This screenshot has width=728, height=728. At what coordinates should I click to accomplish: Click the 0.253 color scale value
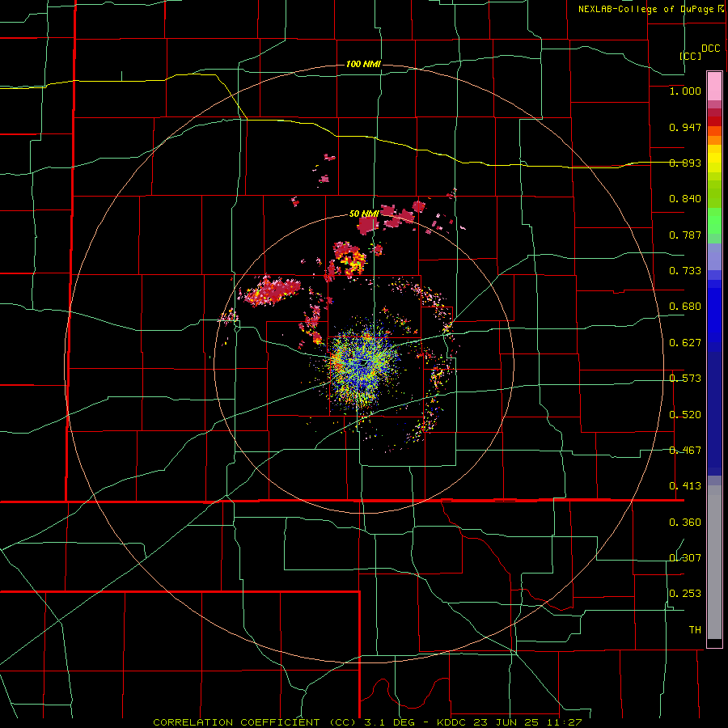(685, 594)
